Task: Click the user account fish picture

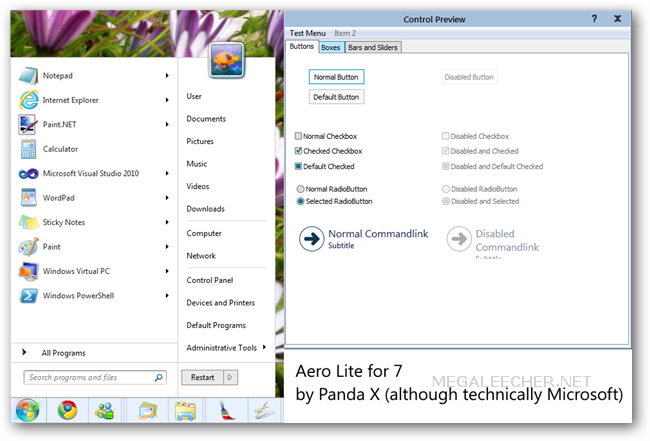Action: [x=227, y=61]
